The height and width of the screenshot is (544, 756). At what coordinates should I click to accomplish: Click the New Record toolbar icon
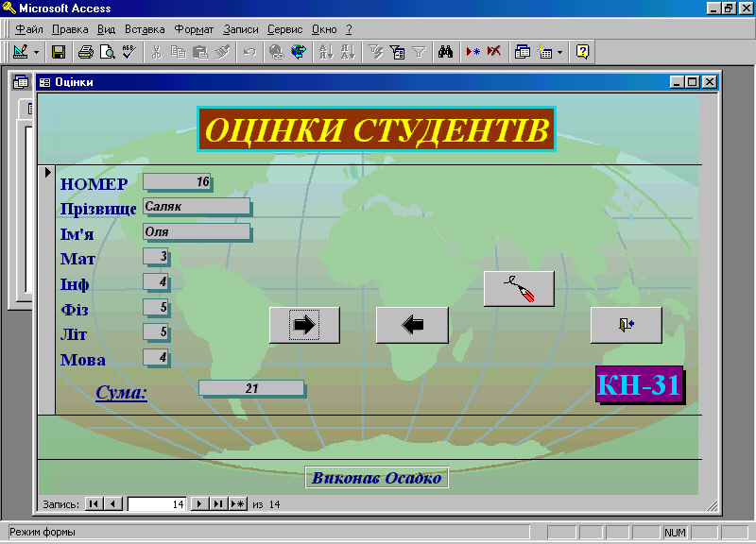click(x=473, y=52)
